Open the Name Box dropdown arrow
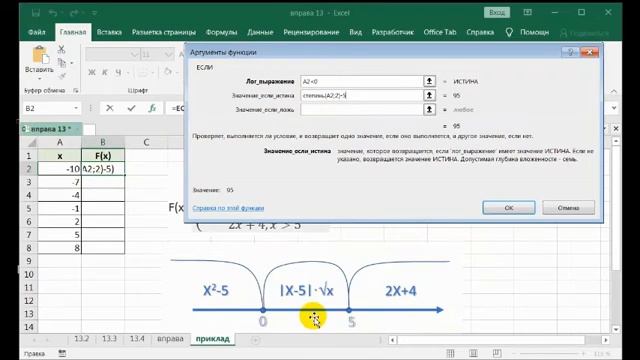 pos(76,108)
